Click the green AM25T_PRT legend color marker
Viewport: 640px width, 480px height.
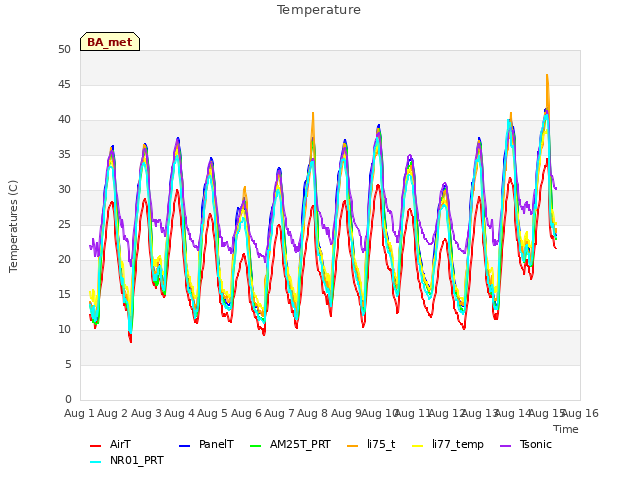click(255, 446)
